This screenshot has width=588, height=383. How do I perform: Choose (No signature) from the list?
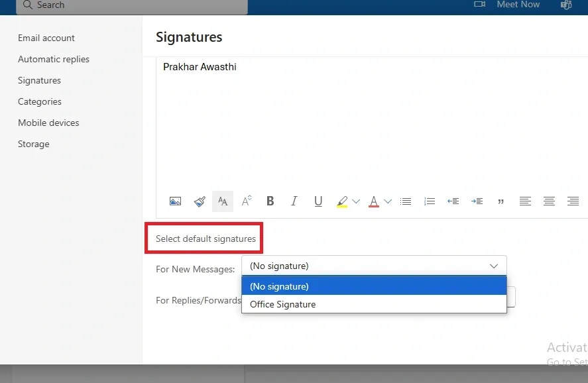point(374,286)
